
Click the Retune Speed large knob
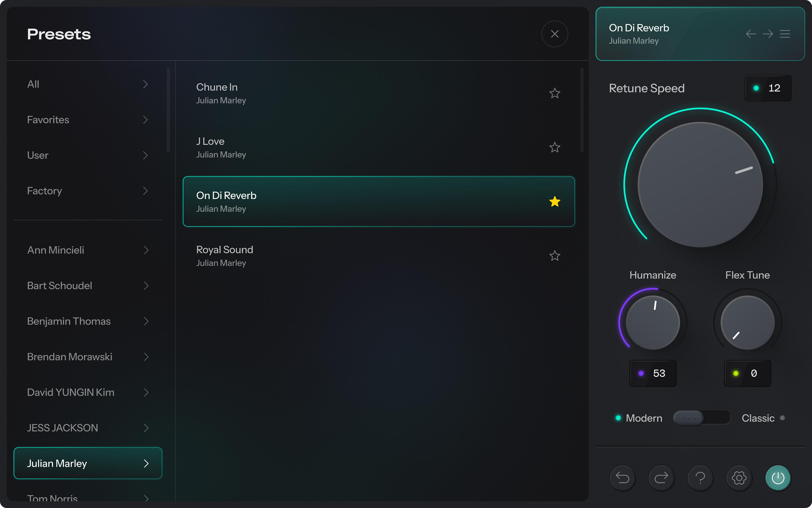coord(700,184)
